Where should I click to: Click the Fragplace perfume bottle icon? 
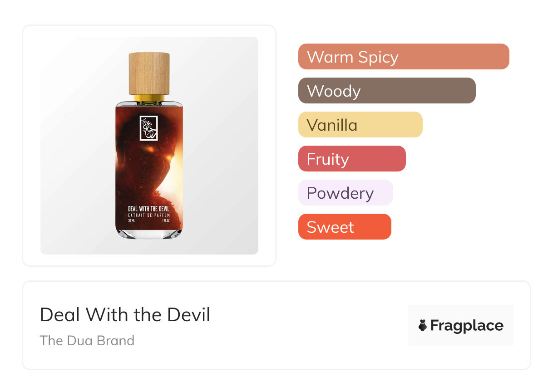click(423, 325)
